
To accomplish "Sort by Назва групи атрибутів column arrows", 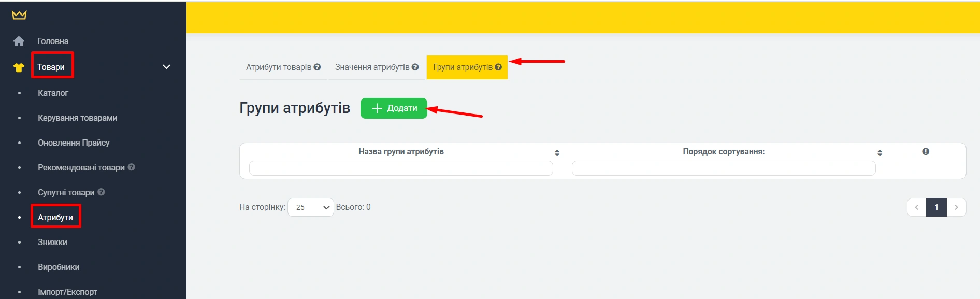I will [557, 153].
